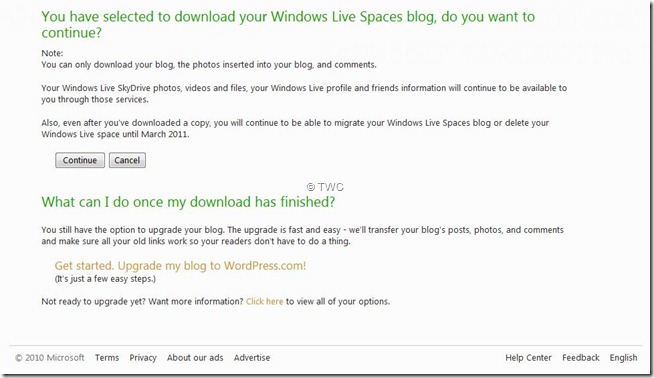654x378 pixels.
Task: Click the '(It's just a few easy steps.)' text
Action: click(x=105, y=279)
